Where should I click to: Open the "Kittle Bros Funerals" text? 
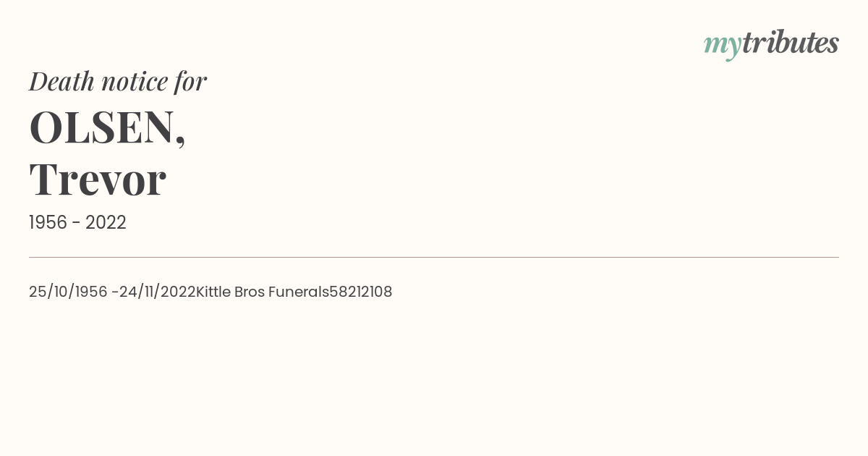pyautogui.click(x=262, y=292)
